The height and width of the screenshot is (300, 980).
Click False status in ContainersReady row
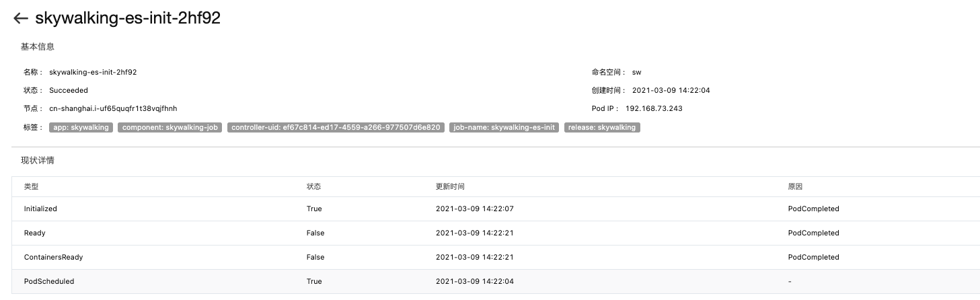(x=315, y=257)
